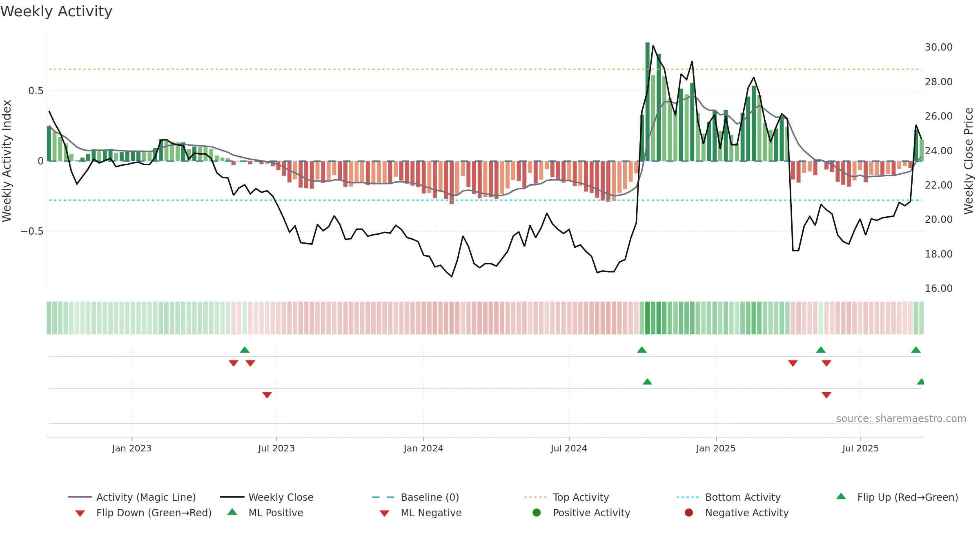Click the 24.00 price axis tick

[x=938, y=151]
